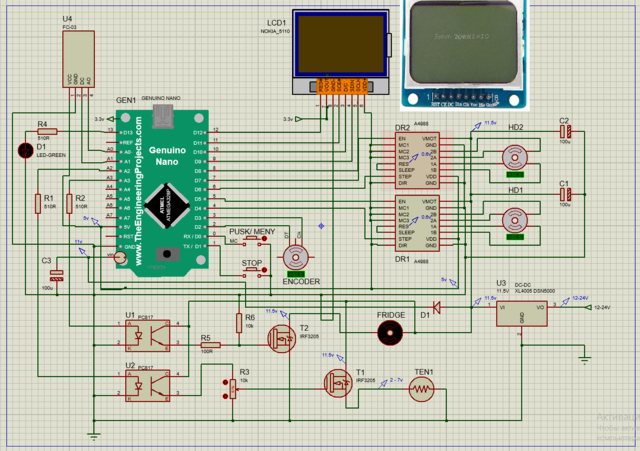This screenshot has height=451, width=640.
Task: Select resistor R4 510R
Action: (x=47, y=131)
